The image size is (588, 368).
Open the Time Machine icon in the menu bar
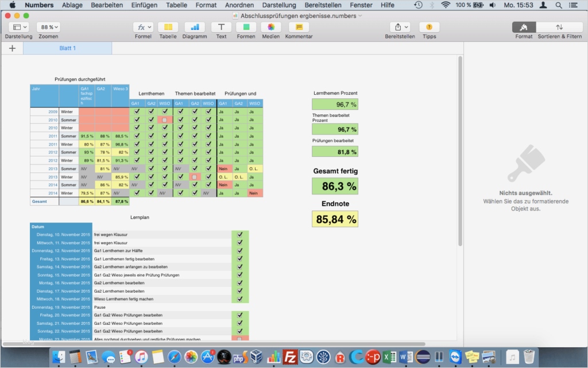click(x=418, y=5)
